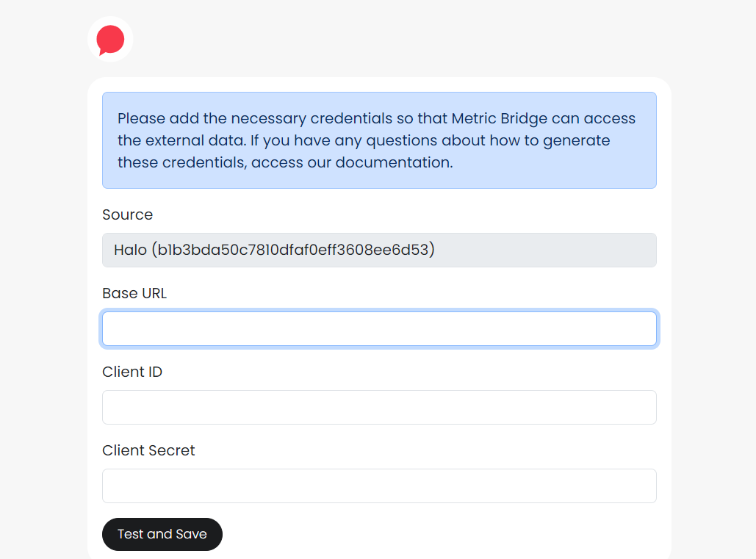Select the Source label

127,214
